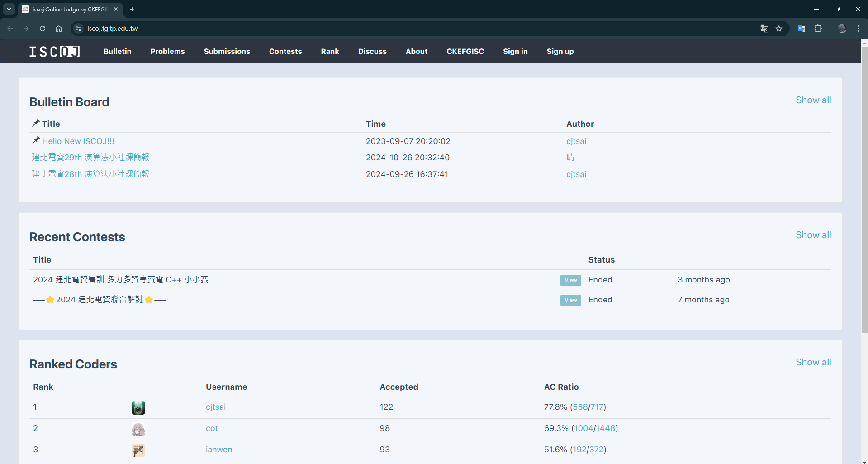Screen dimensions: 868x464
Task: Open Discuss section
Action: 372,52
